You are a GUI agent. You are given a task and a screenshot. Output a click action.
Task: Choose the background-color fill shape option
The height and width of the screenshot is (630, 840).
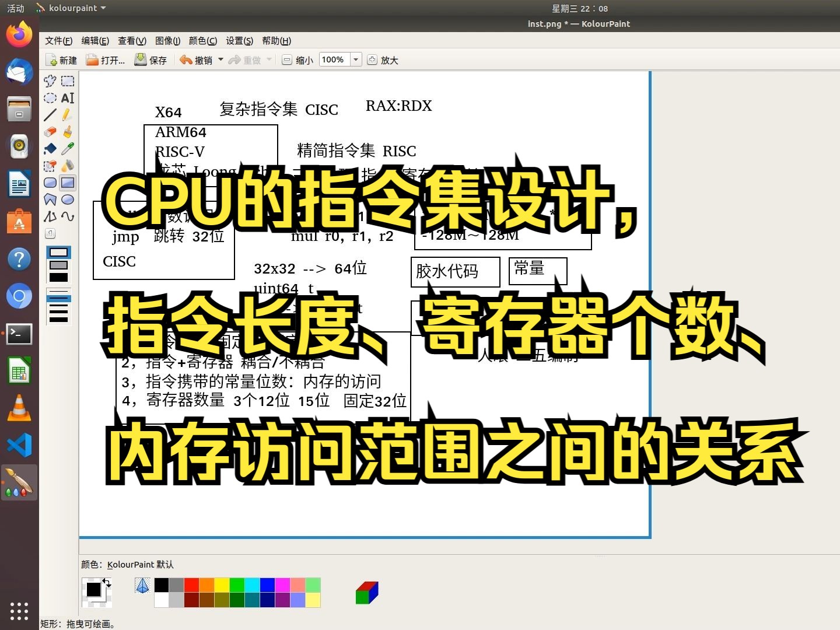[59, 265]
